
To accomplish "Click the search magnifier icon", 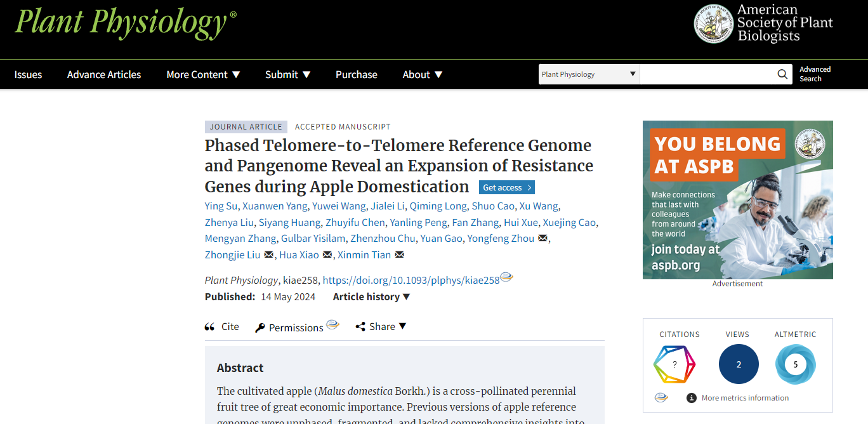I will click(x=782, y=74).
